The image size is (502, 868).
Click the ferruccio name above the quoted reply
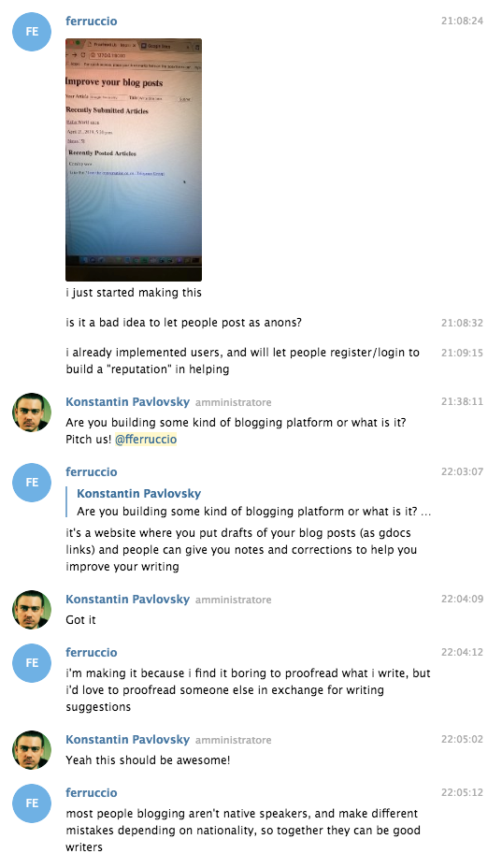pyautogui.click(x=92, y=471)
